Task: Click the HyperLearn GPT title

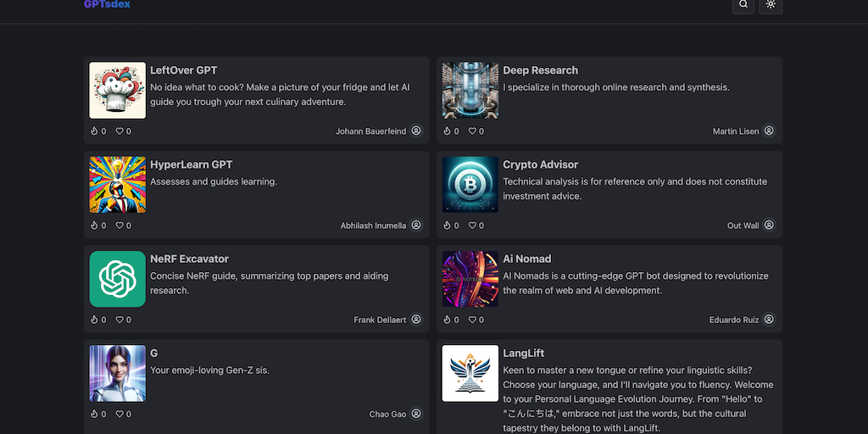Action: tap(191, 164)
